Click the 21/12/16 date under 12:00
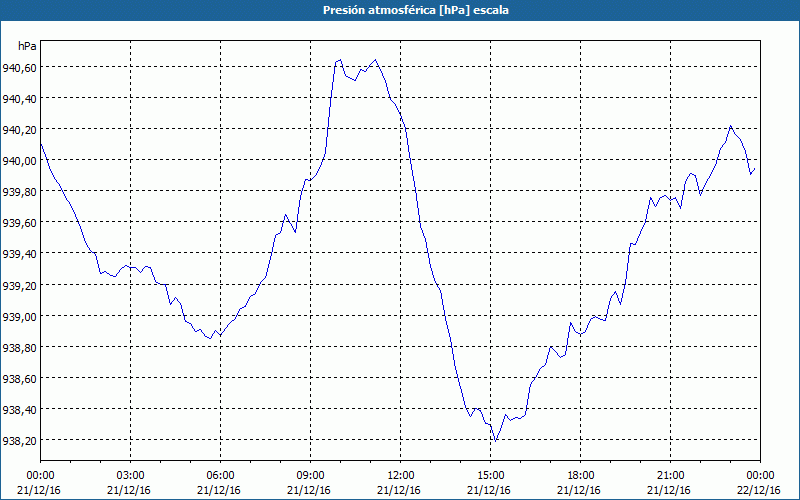Screen dimensions: 800x500 [x=399, y=490]
